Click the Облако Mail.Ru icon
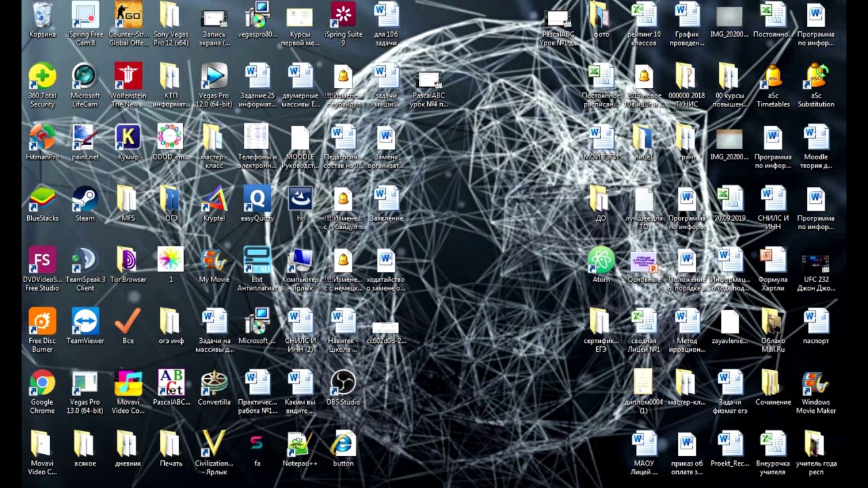 [773, 331]
